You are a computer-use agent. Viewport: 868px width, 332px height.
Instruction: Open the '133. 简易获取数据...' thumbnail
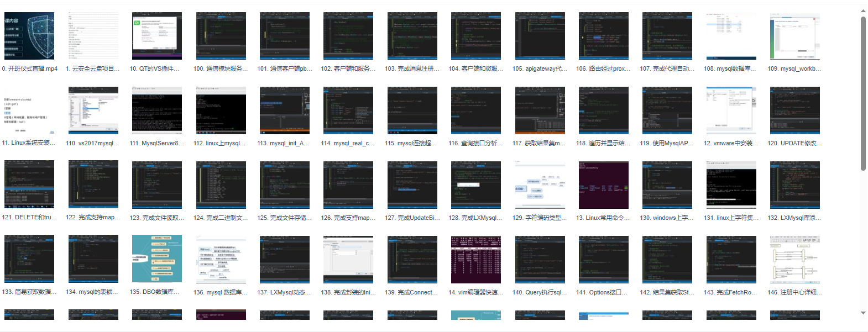click(29, 260)
